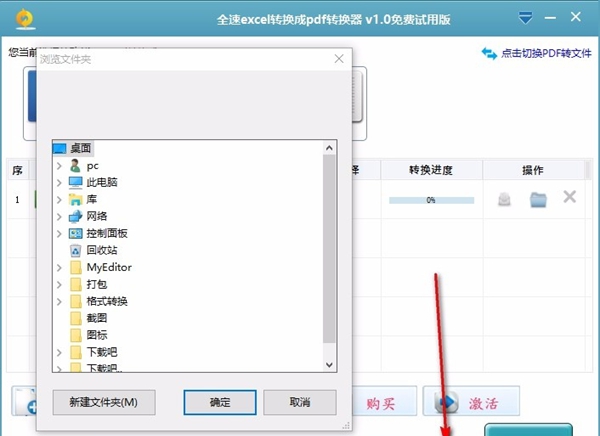600x436 pixels.
Task: Select pc label in folder tree
Action: 93,166
